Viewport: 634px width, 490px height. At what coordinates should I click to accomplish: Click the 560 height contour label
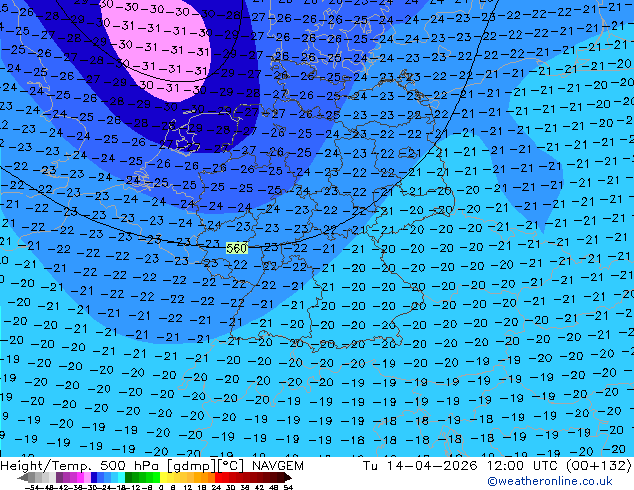coord(237,248)
